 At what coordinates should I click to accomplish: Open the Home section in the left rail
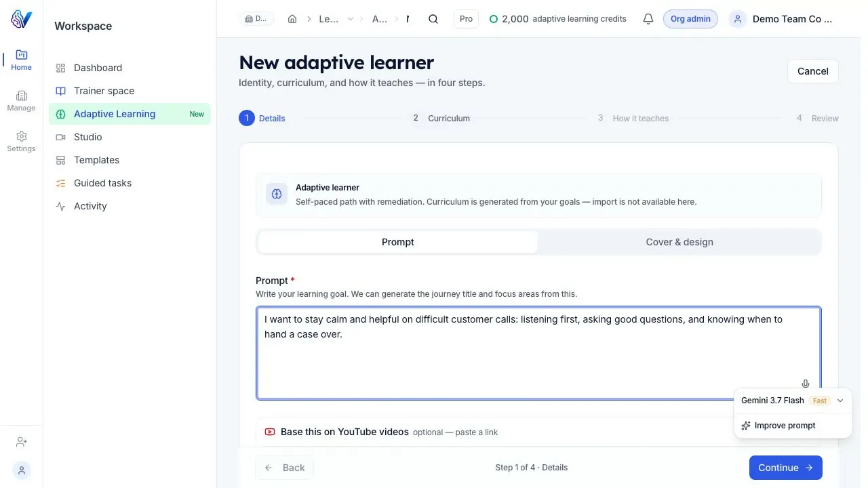(21, 60)
